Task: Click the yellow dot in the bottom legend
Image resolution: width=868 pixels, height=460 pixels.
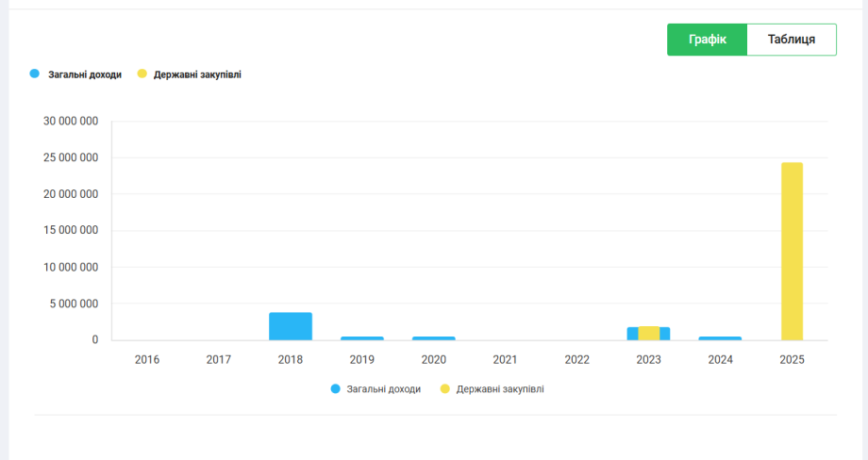Action: [444, 388]
